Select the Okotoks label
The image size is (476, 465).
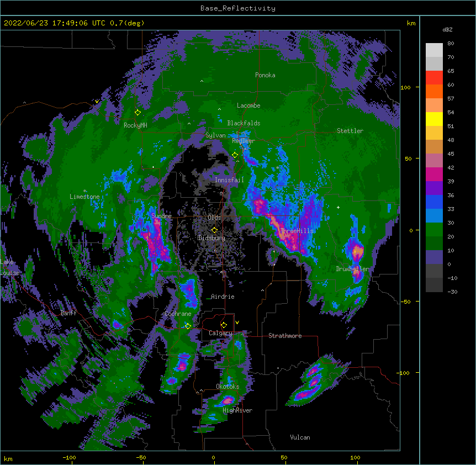point(228,387)
